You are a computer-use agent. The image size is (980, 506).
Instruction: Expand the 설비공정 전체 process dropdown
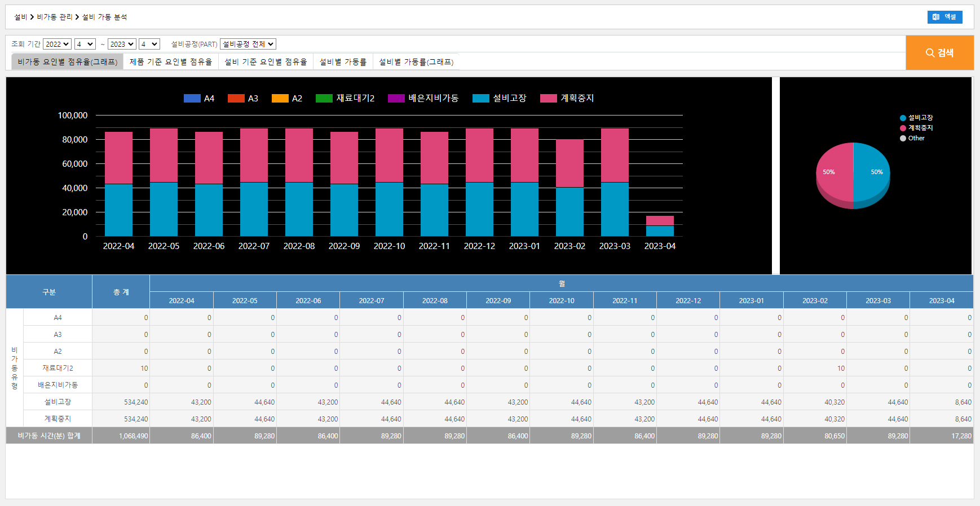click(248, 44)
